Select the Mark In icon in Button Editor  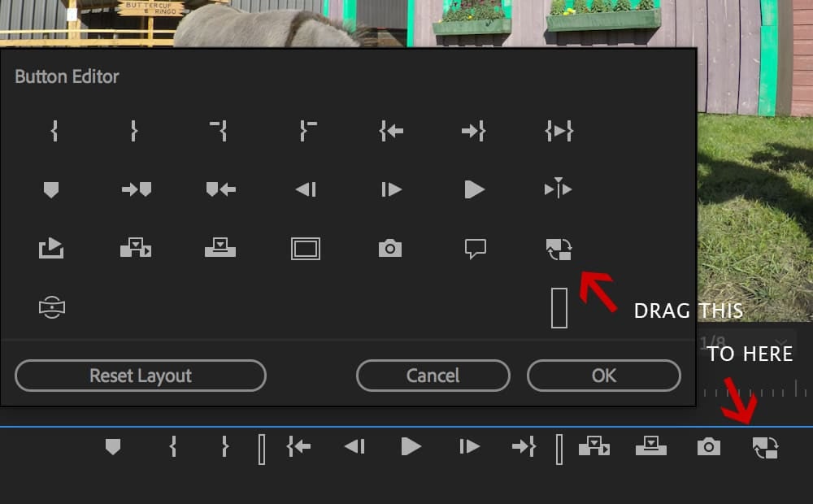[53, 130]
